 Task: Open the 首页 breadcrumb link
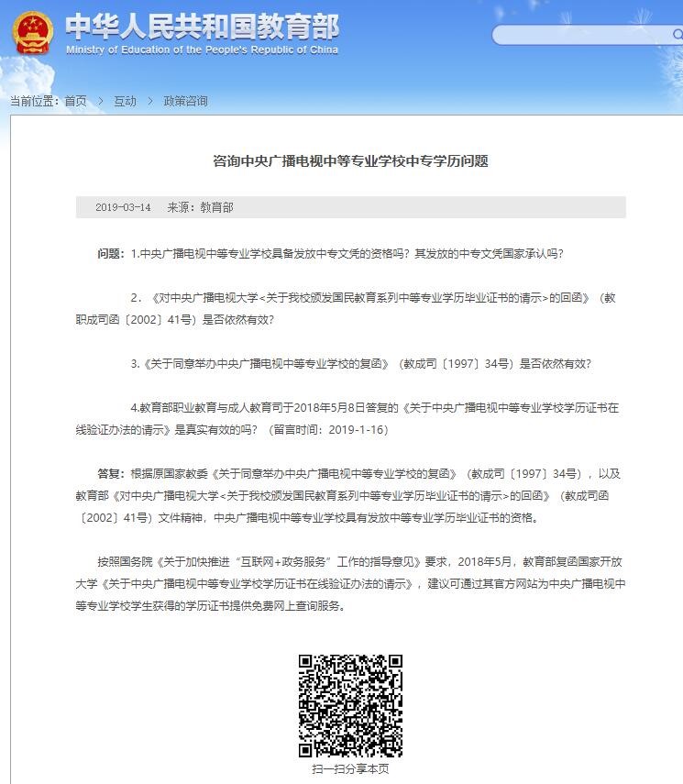(x=75, y=102)
